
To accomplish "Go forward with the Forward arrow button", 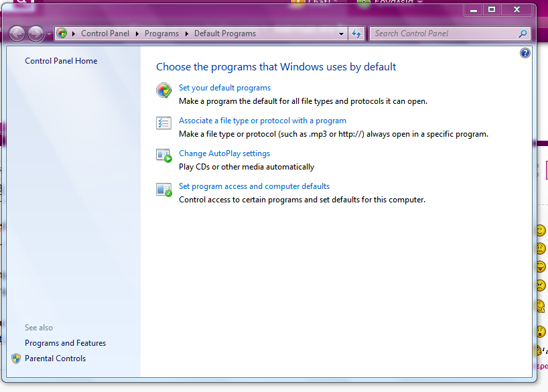I will (36, 34).
